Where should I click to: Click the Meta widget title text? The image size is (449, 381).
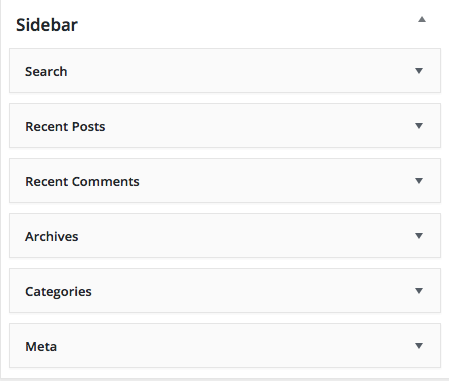(x=41, y=347)
